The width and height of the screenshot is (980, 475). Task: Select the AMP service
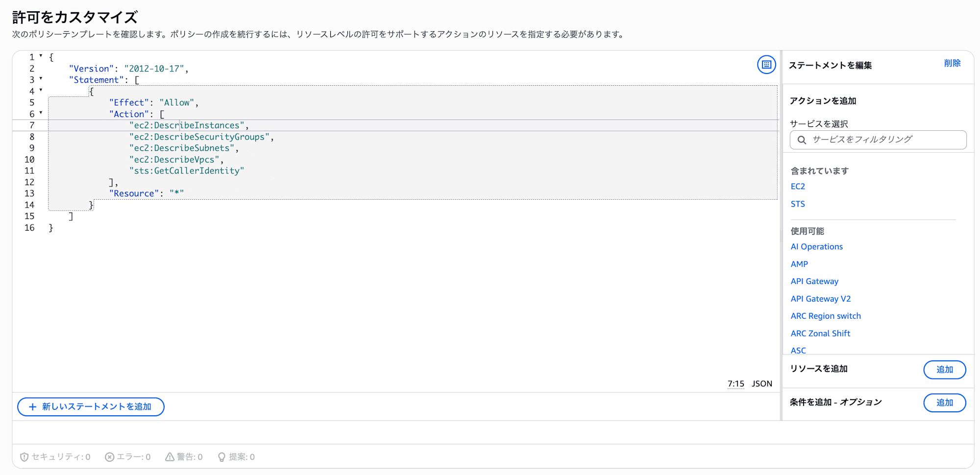coord(799,264)
